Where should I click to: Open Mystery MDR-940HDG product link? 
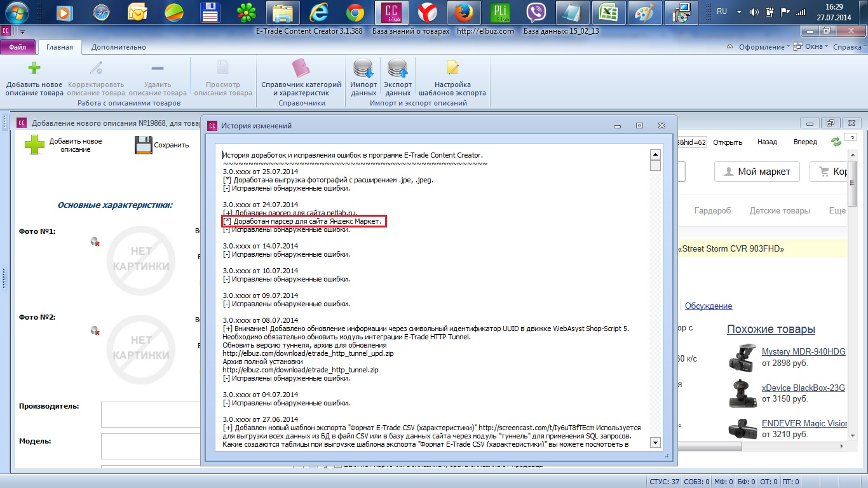803,352
